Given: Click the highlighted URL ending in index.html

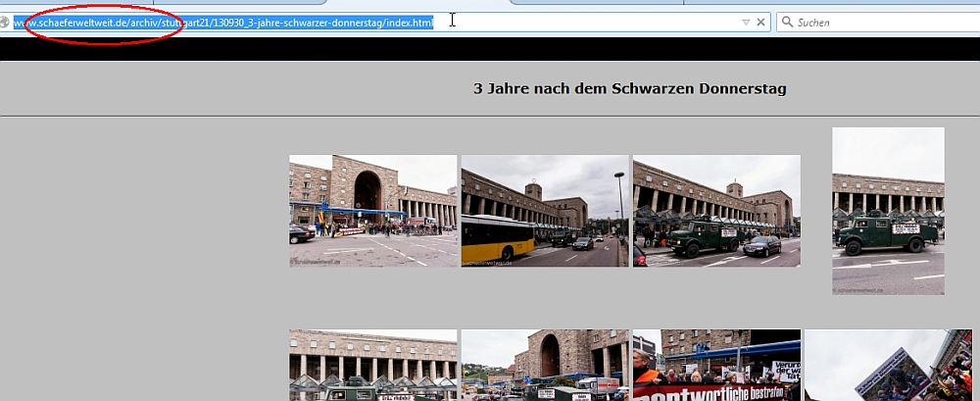Looking at the screenshot, I should [x=294, y=22].
